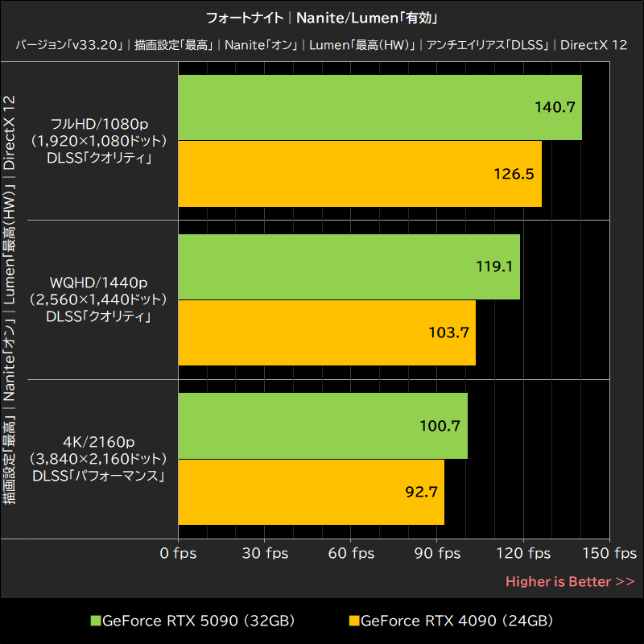
Task: Select the 119.1 fps green bar
Action: pos(349,266)
